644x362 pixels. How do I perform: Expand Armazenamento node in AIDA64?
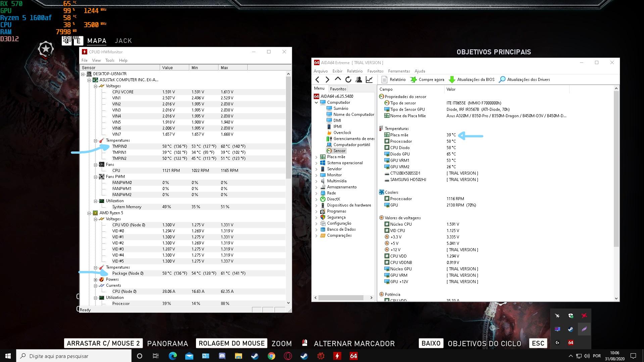316,187
